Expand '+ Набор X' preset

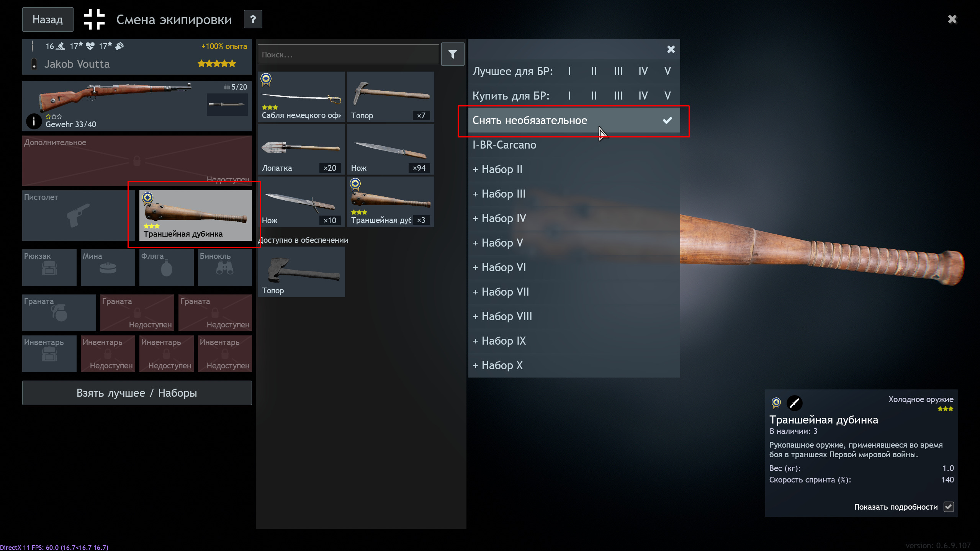coord(498,366)
